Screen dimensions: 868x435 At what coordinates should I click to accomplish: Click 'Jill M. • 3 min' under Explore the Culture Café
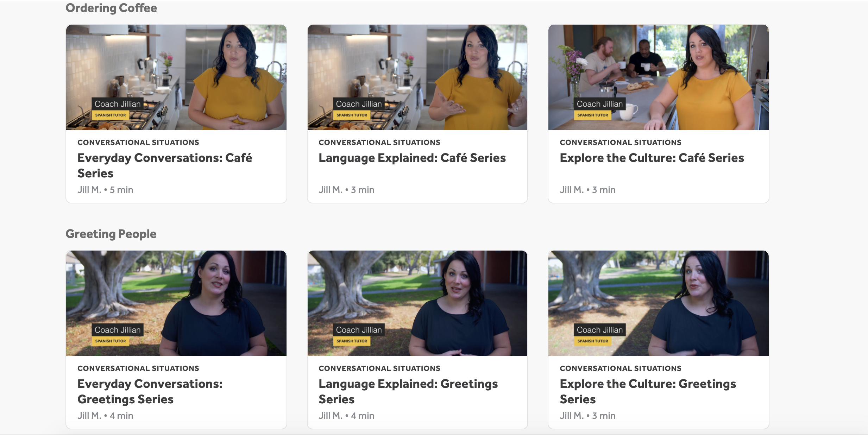tap(587, 190)
